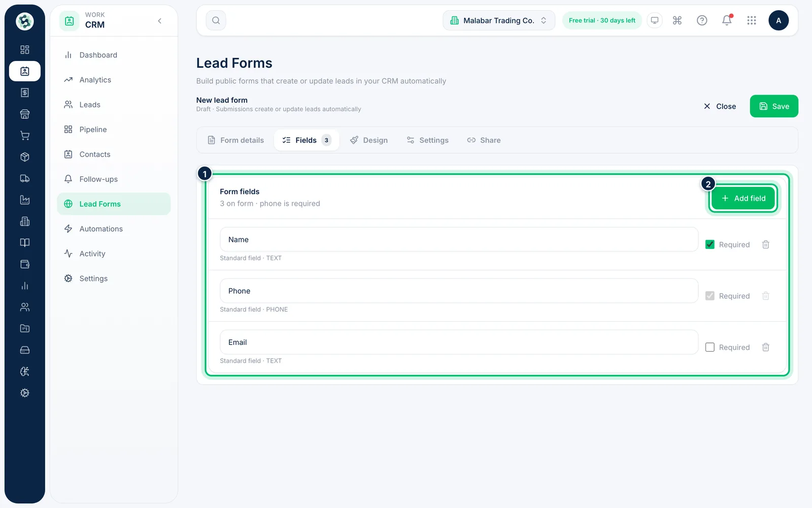Open Malabar Trading Co. company switcher

[x=499, y=20]
